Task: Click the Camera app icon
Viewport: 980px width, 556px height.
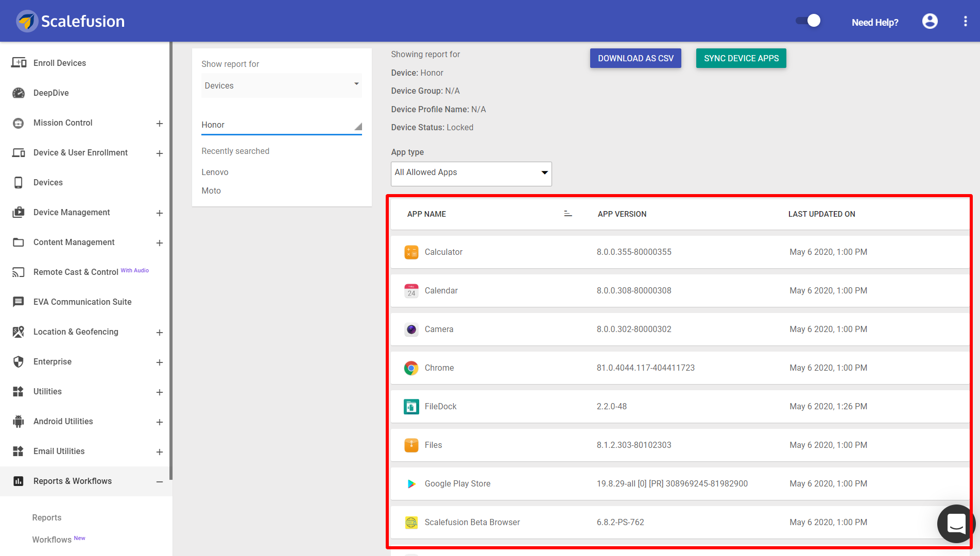Action: coord(411,329)
